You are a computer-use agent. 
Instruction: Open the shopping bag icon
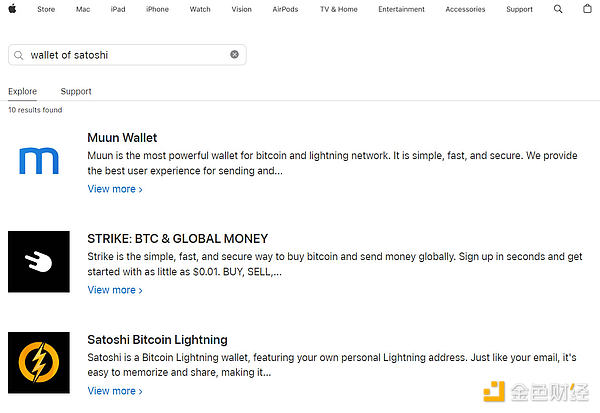click(x=587, y=9)
